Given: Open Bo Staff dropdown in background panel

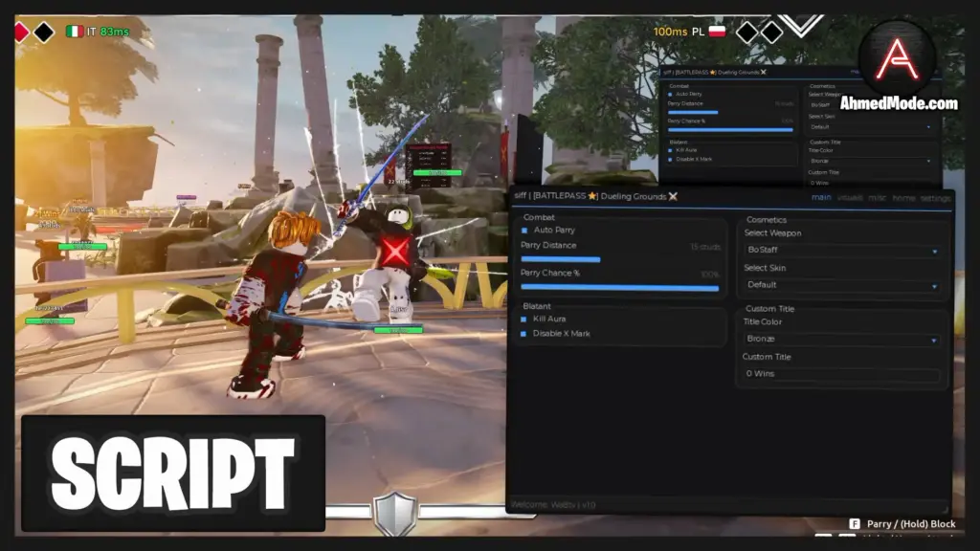Looking at the screenshot, I should coord(871,105).
